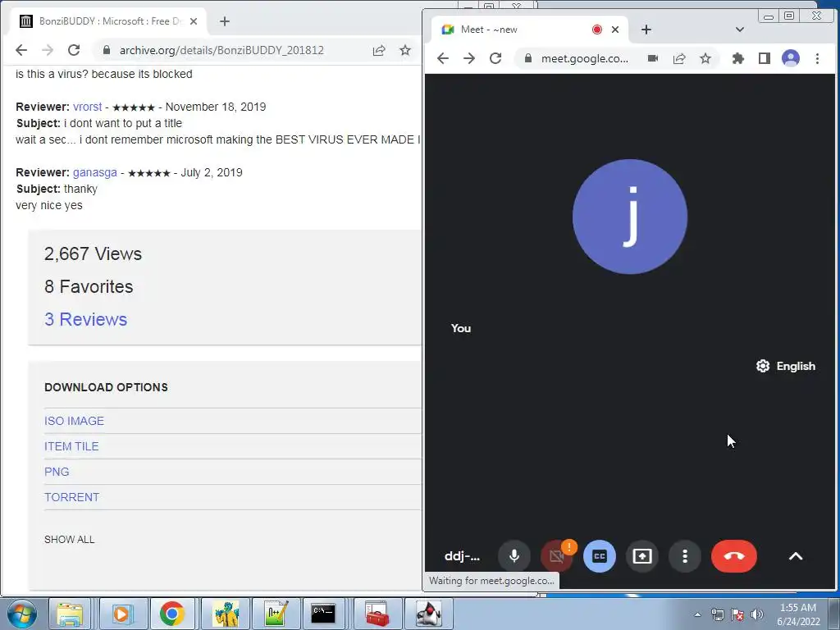Download the ITEM TILE option
The width and height of the screenshot is (840, 630).
tap(71, 446)
